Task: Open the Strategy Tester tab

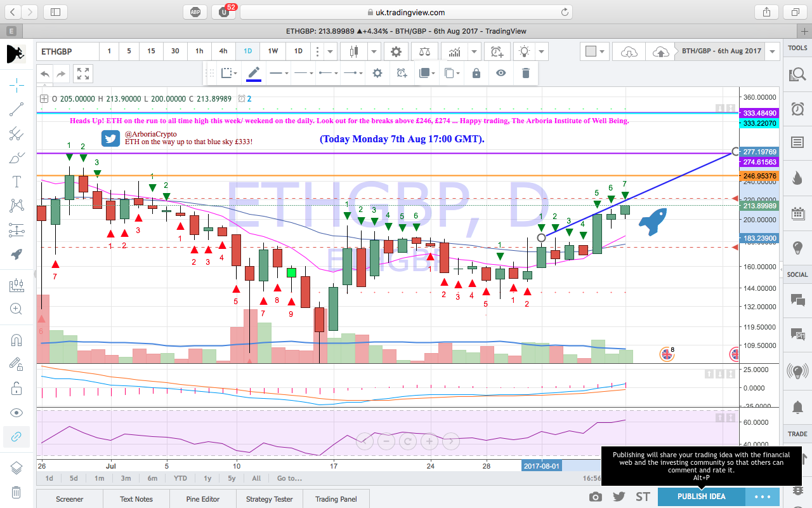Action: click(270, 499)
